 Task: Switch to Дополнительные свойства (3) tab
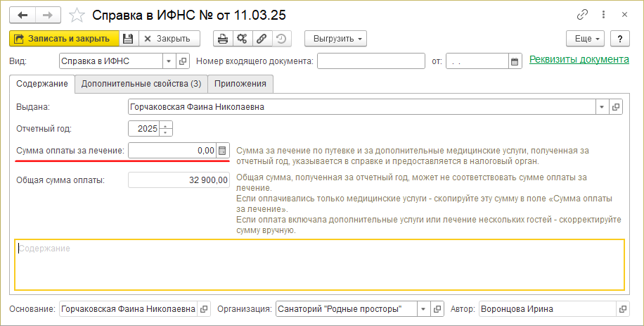click(141, 84)
